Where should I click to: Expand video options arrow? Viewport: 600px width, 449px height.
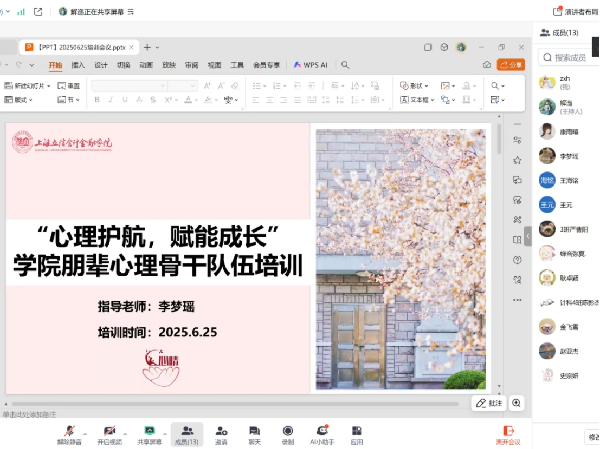[x=125, y=434]
